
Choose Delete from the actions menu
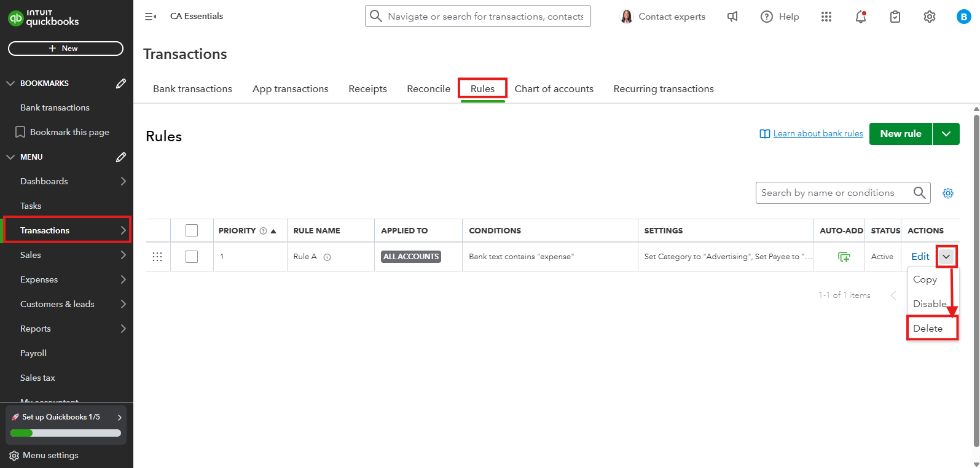[928, 329]
